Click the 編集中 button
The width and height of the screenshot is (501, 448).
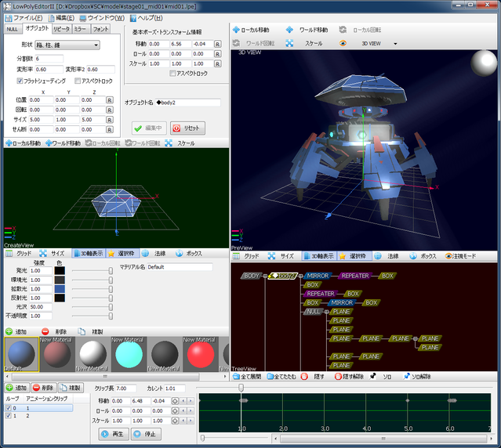149,128
